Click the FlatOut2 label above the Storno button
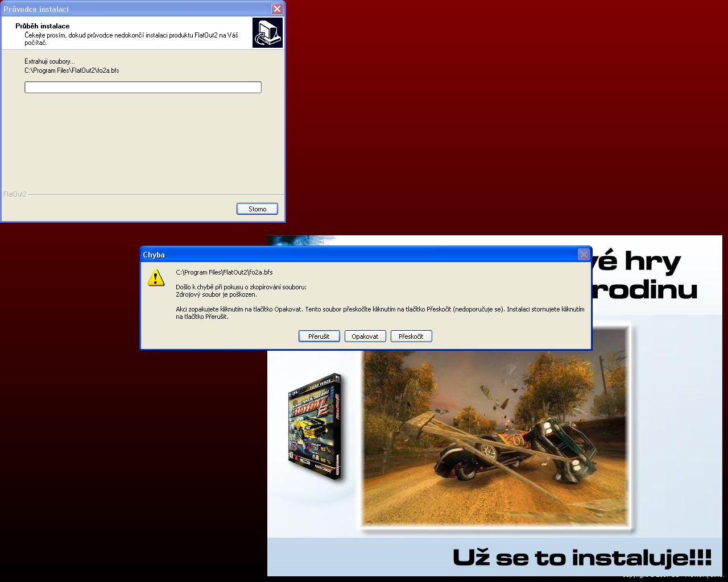The height and width of the screenshot is (582, 728). [x=15, y=194]
